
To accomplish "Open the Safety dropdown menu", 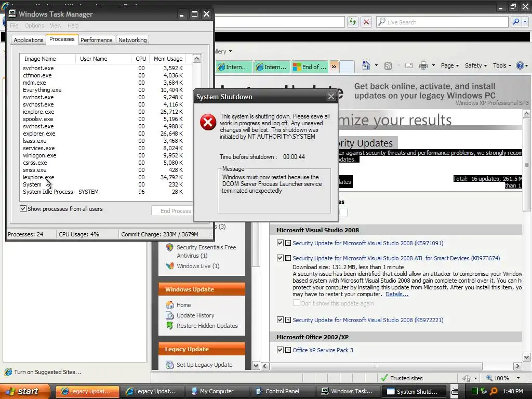I will 476,65.
